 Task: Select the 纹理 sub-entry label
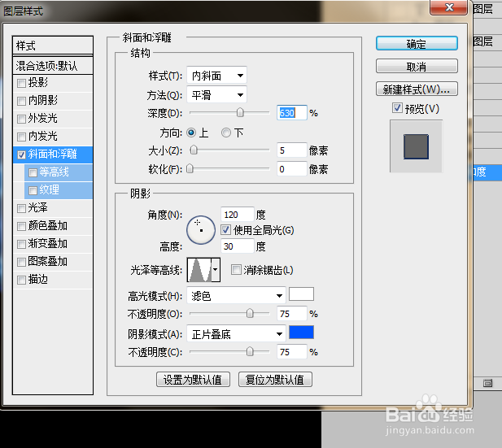click(49, 190)
